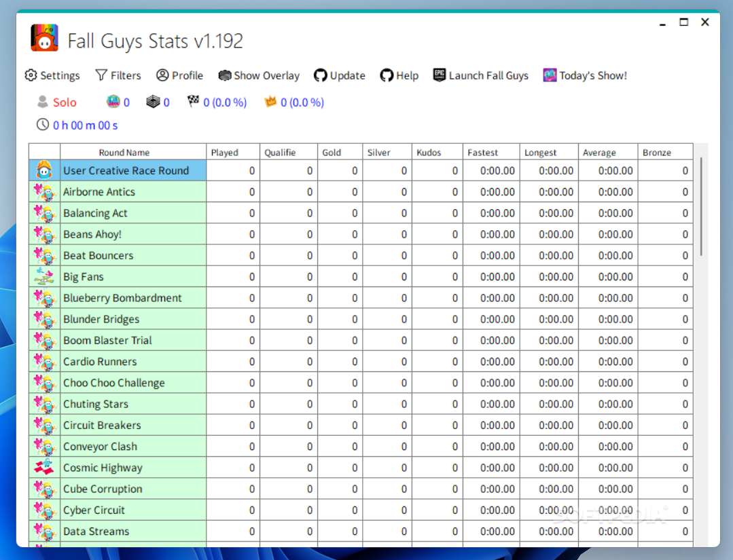Sort by Fastest column header
This screenshot has width=733, height=560.
491,152
